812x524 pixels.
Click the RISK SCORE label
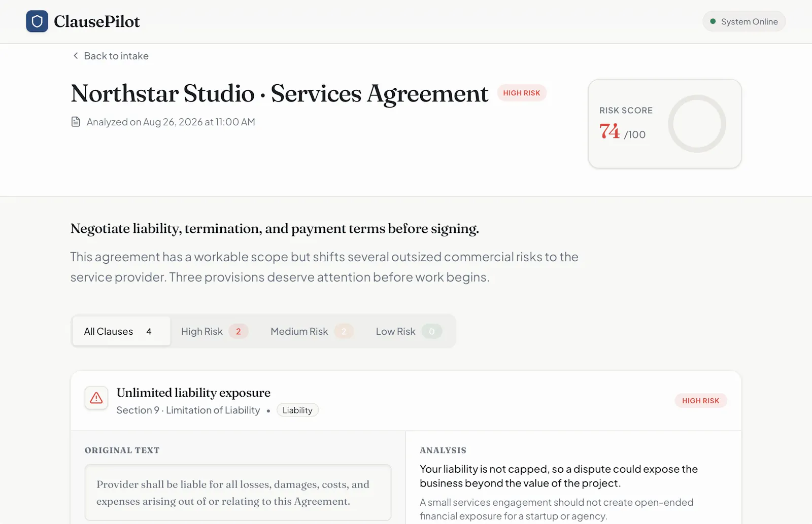(x=626, y=111)
